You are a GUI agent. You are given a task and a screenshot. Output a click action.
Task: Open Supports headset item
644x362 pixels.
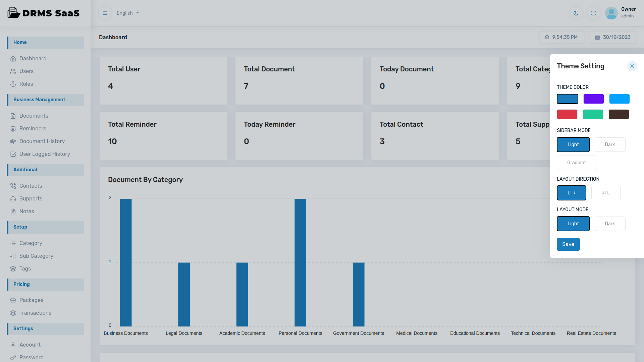(31, 199)
